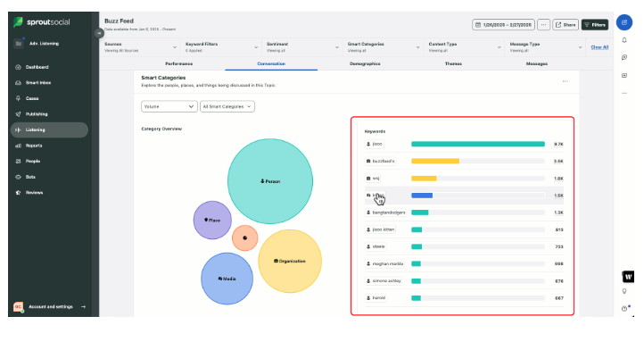Expand the Message Type filter dropdown

click(546, 47)
